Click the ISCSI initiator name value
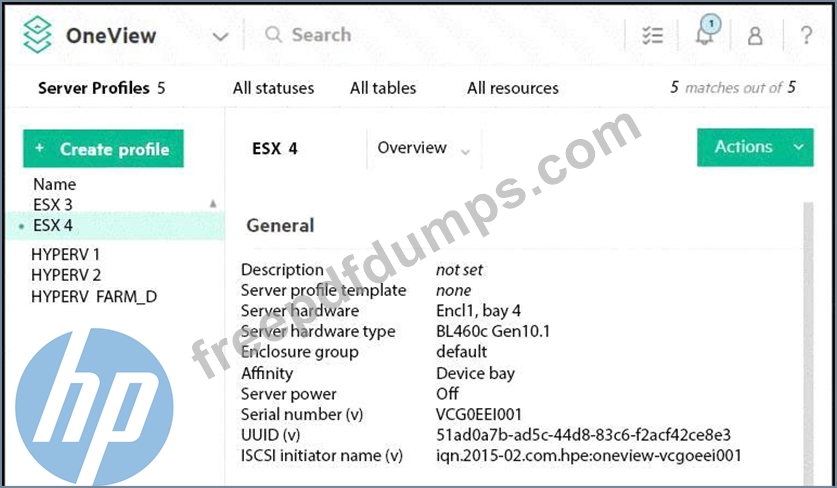Image resolution: width=837 pixels, height=488 pixels. coord(588,455)
